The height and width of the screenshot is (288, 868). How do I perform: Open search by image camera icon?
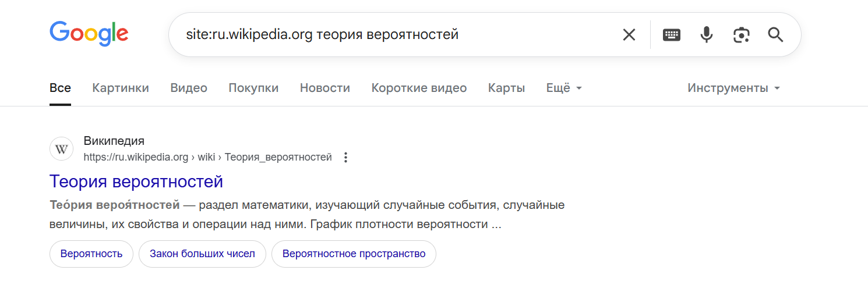tap(741, 35)
